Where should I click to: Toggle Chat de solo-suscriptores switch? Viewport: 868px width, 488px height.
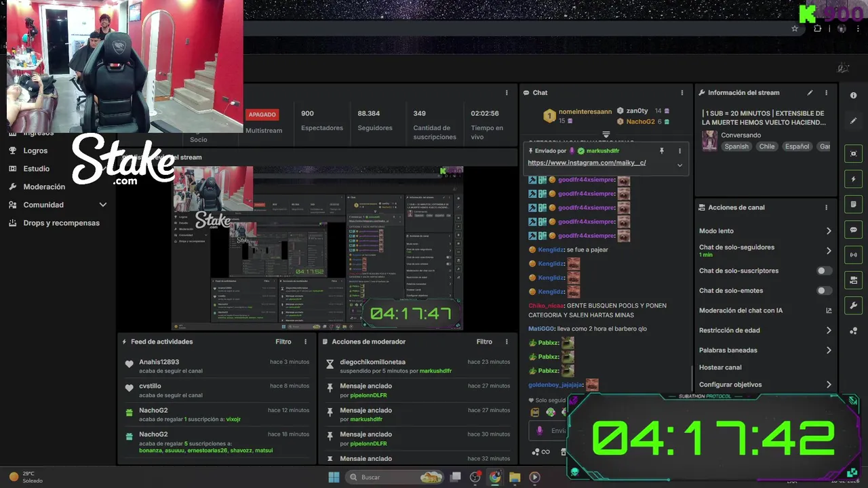[x=824, y=270]
